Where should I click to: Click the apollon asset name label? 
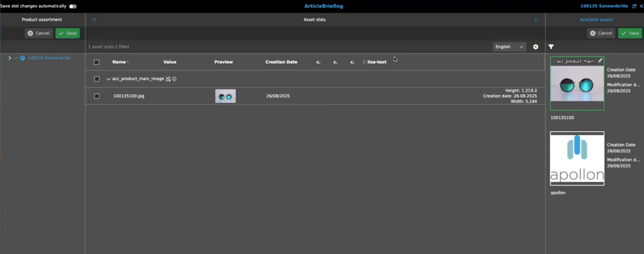point(558,193)
